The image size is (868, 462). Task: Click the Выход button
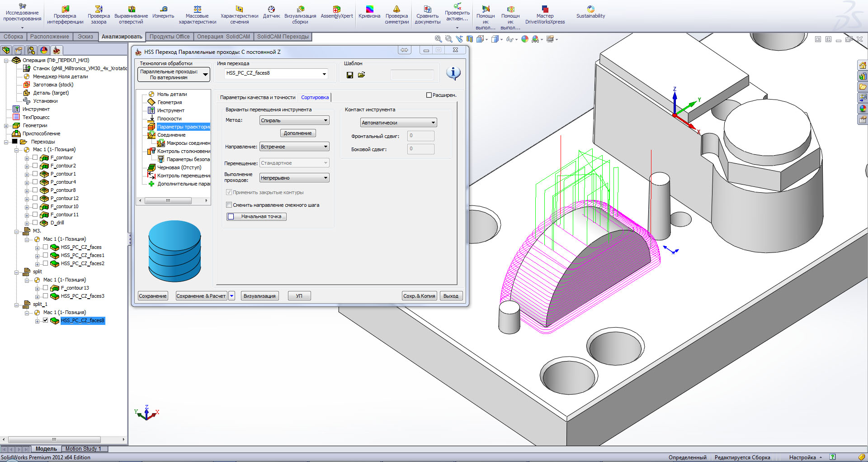pos(451,296)
